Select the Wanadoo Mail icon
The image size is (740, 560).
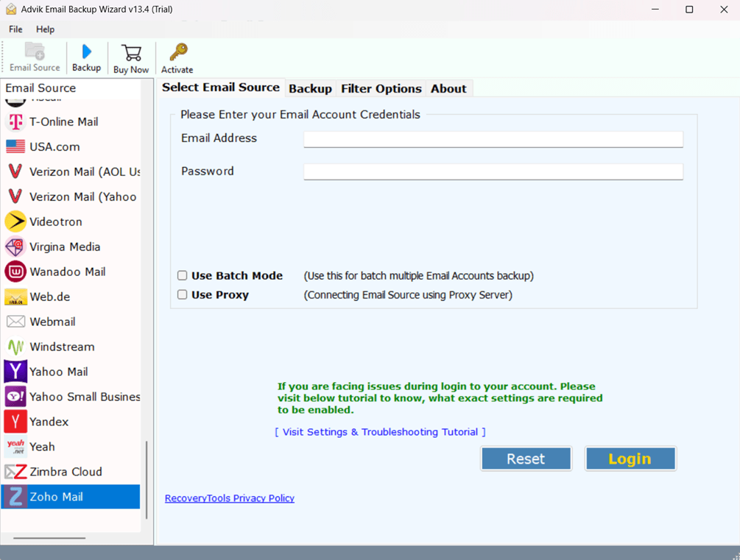(15, 272)
